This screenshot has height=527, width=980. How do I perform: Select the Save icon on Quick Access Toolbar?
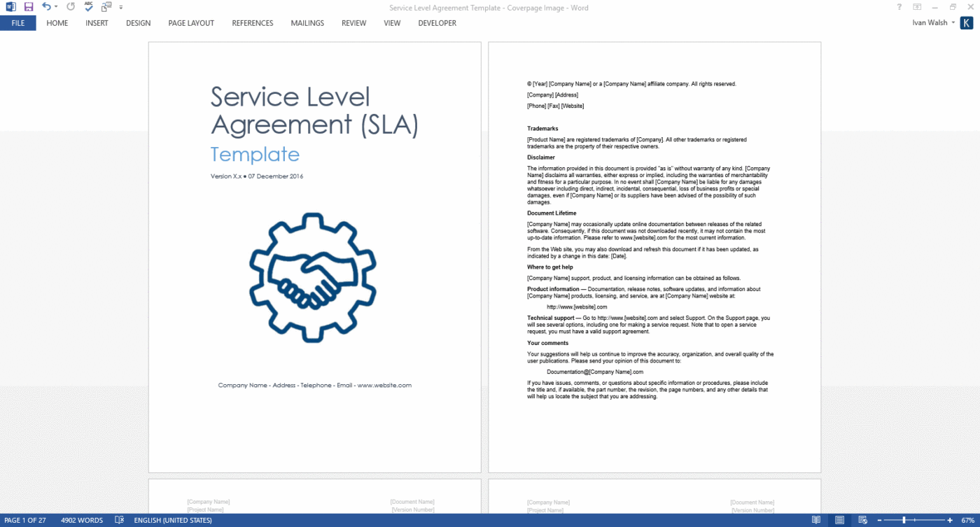tap(28, 6)
